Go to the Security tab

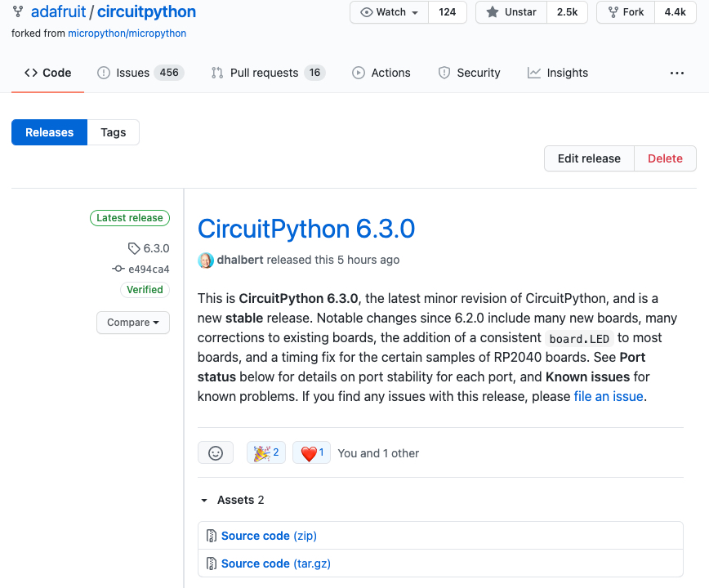point(470,73)
